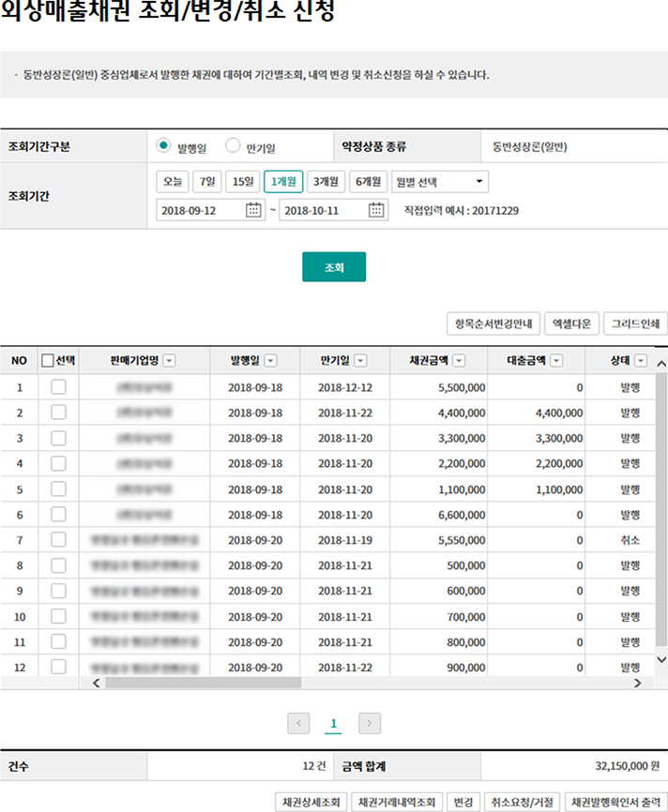Open the 판매기업명 column filter dropdown
Image resolution: width=668 pixels, height=812 pixels.
point(169,360)
